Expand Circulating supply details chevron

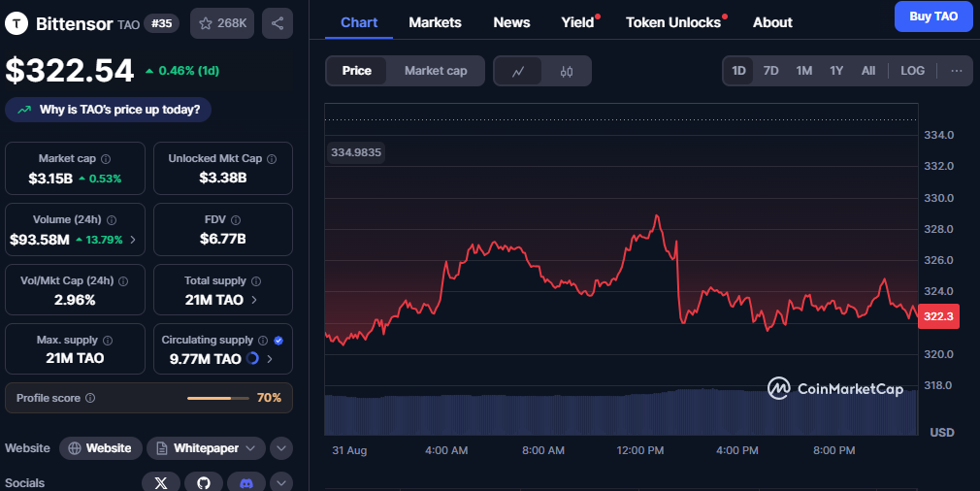pos(270,359)
